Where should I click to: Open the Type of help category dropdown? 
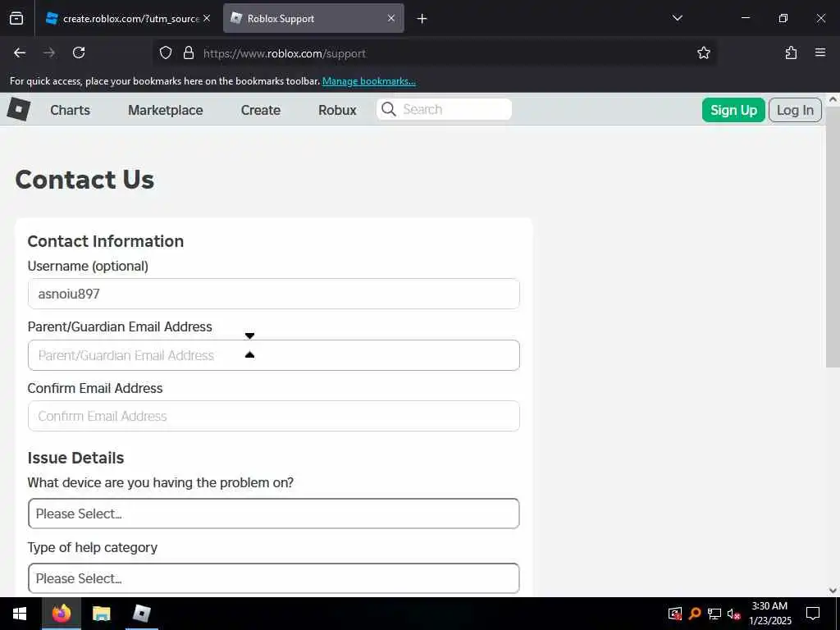coord(274,578)
